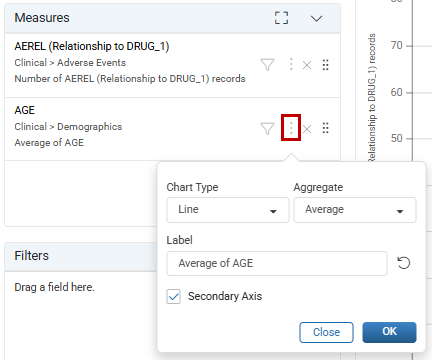Click the 'Drag a field here.' placeholder
Screen dimensions: 432x360
tap(54, 287)
